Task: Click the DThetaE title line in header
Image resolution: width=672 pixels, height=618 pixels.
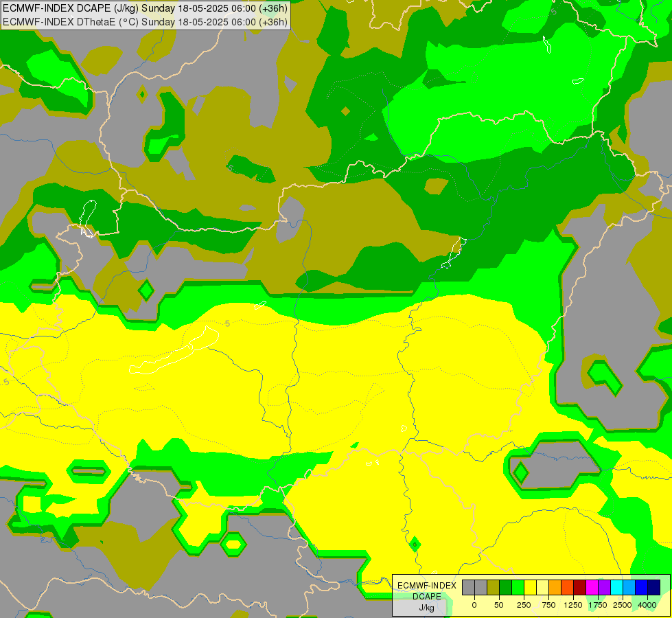Action: [x=146, y=21]
